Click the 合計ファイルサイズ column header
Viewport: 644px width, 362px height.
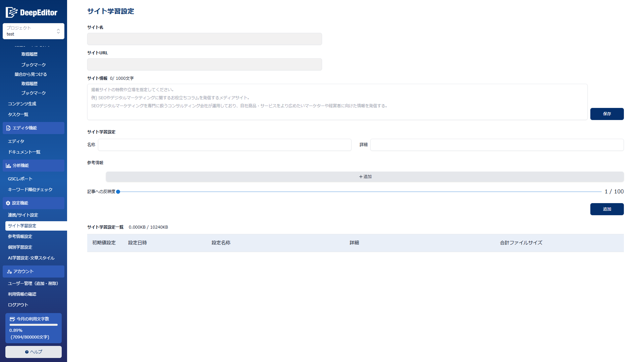click(521, 243)
